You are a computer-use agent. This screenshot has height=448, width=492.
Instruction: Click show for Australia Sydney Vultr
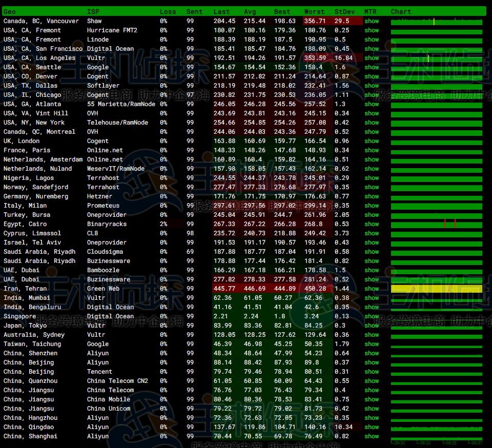click(372, 335)
